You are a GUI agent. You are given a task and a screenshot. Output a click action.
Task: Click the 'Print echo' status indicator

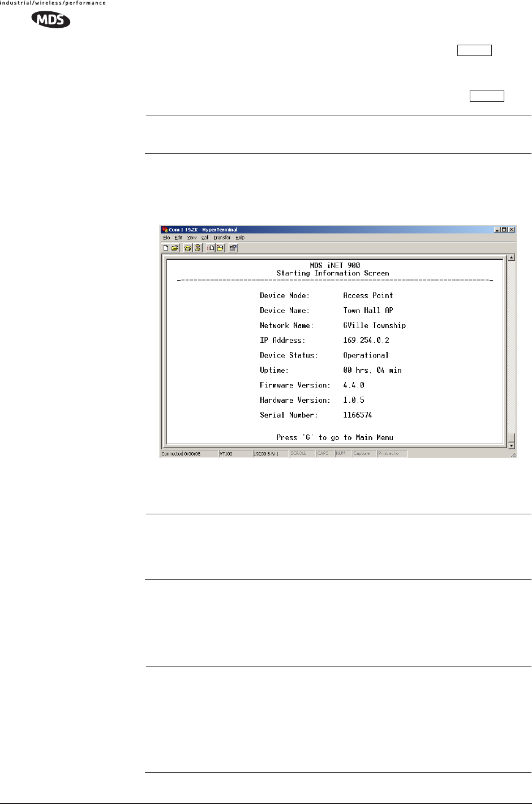392,454
